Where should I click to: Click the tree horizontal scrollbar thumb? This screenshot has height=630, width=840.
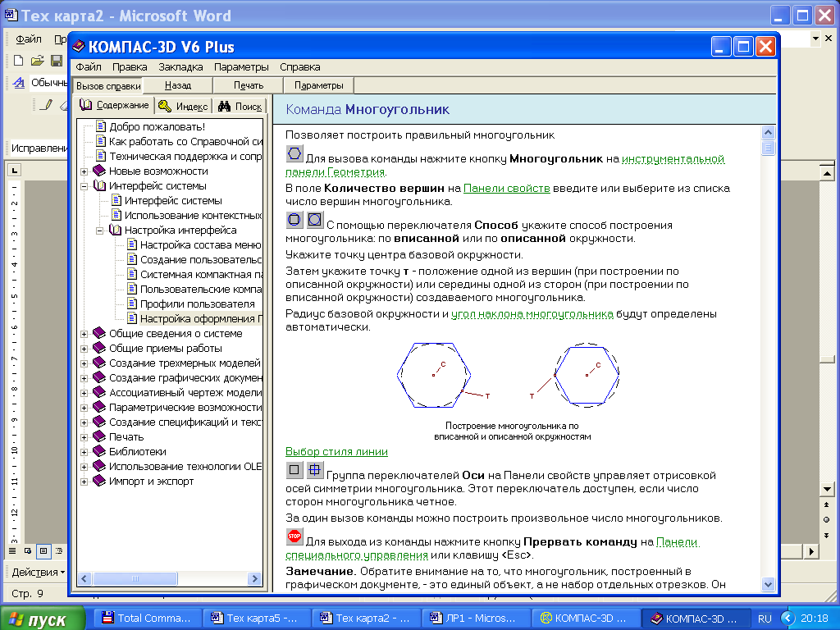[x=135, y=578]
